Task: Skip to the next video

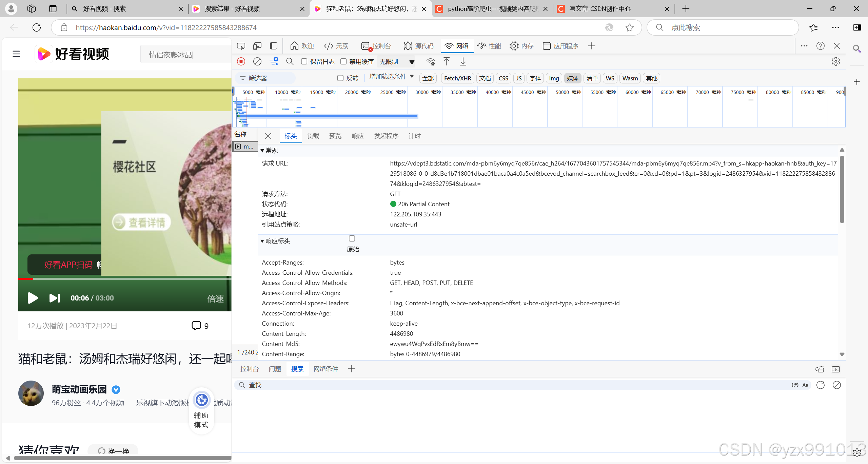Action: click(x=55, y=298)
